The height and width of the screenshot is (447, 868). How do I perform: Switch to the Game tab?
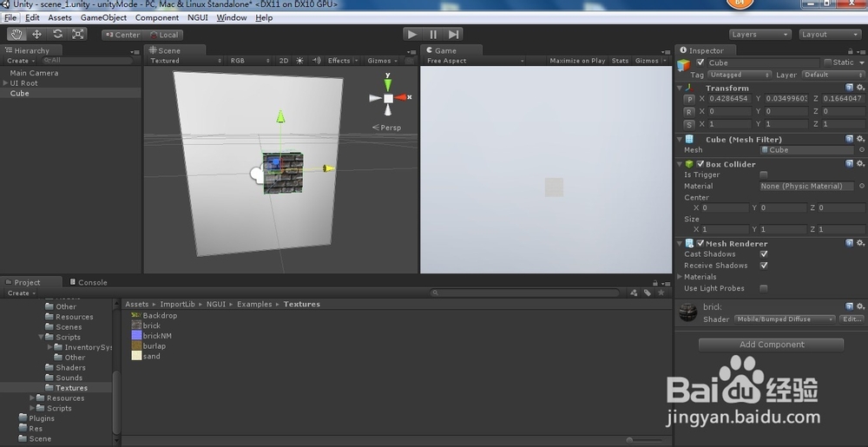(x=441, y=50)
